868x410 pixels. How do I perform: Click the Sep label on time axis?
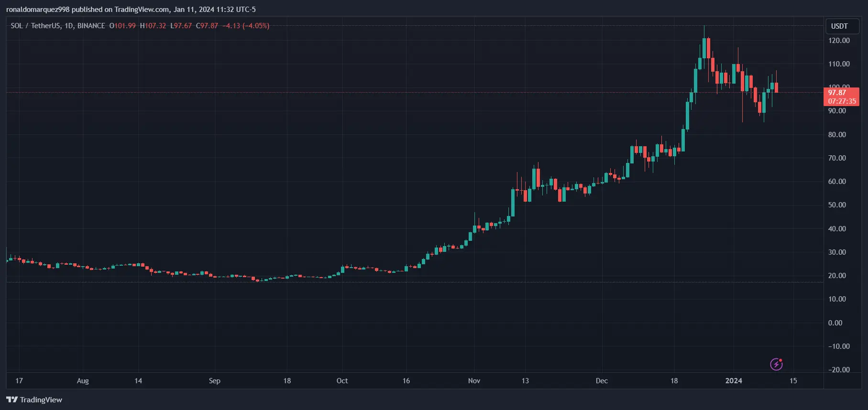tap(215, 381)
